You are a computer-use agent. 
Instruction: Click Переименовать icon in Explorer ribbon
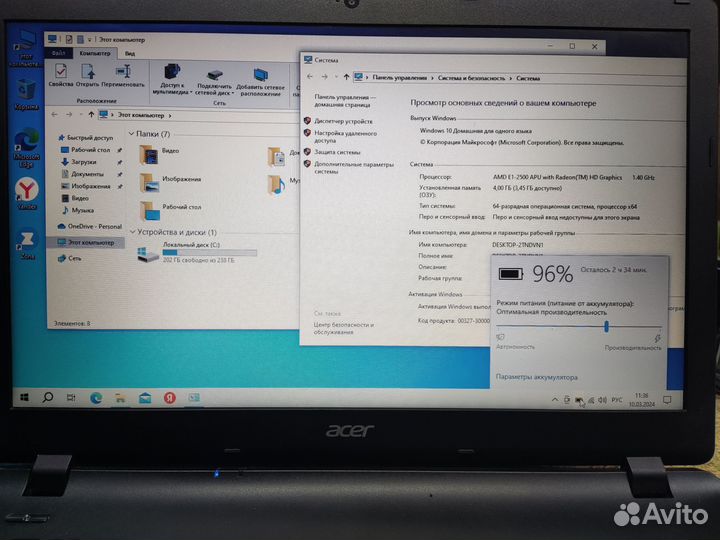click(x=123, y=75)
